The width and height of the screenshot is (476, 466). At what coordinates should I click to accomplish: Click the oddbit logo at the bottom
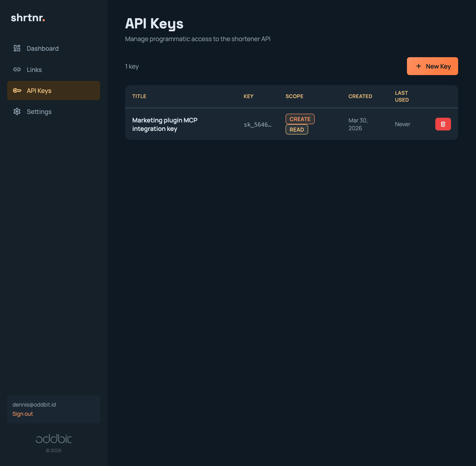53,439
